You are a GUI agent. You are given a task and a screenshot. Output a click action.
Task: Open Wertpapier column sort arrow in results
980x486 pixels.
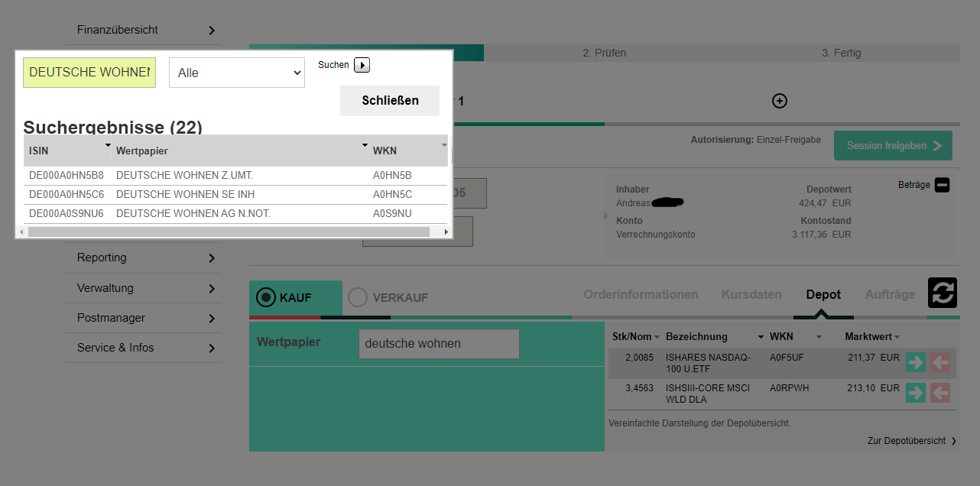365,144
